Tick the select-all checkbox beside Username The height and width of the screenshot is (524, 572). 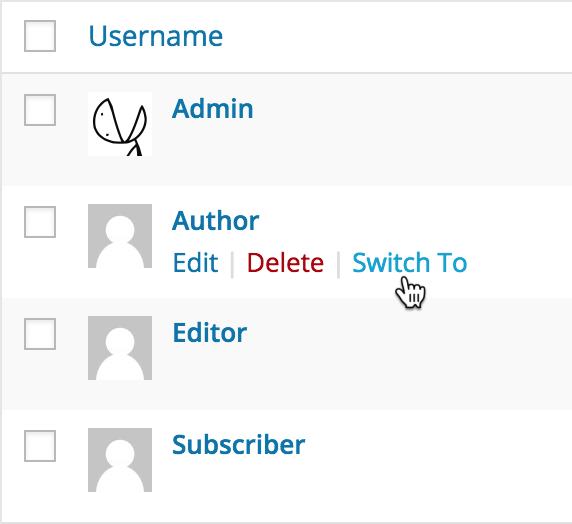coord(40,36)
